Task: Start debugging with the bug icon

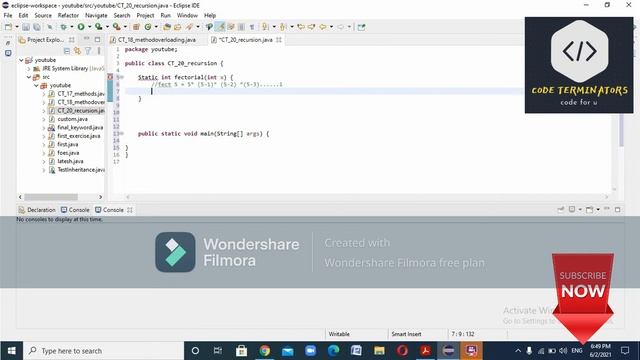Action: (x=63, y=27)
